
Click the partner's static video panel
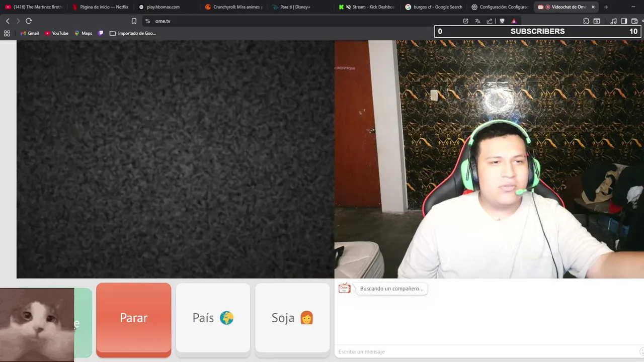click(x=176, y=159)
